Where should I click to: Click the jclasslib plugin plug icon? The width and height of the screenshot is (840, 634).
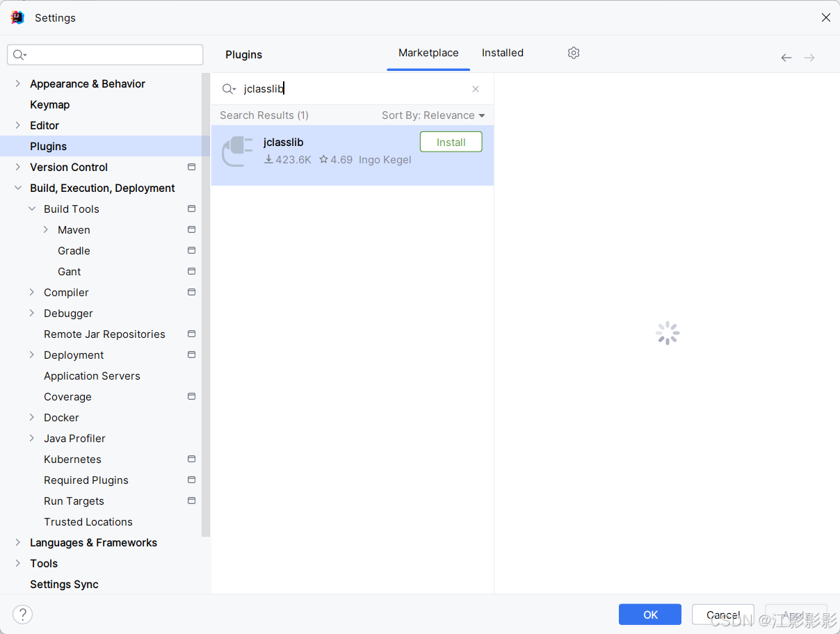[237, 152]
